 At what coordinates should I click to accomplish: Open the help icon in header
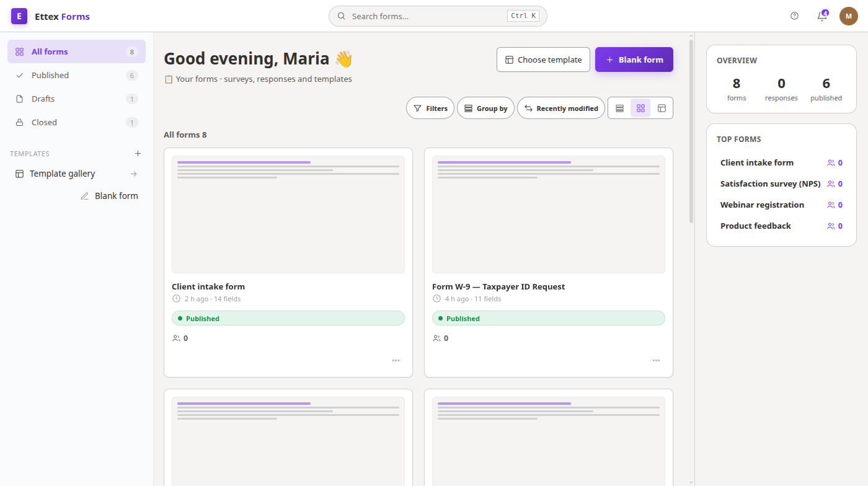[795, 16]
